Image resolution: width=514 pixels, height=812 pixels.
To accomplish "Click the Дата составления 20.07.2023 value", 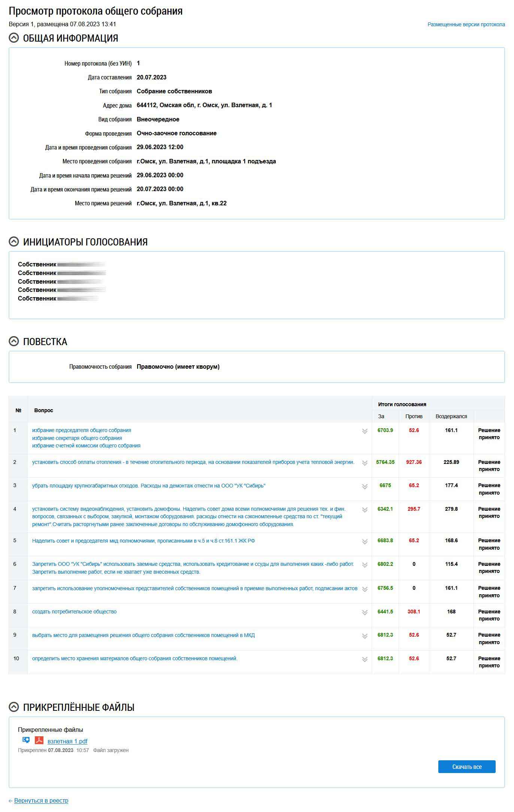I will pos(151,78).
